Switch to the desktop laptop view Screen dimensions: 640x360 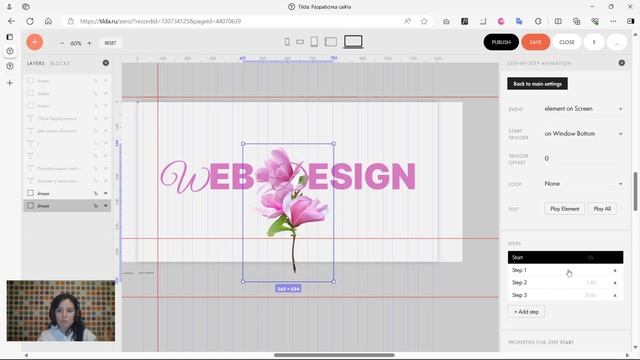pyautogui.click(x=353, y=42)
